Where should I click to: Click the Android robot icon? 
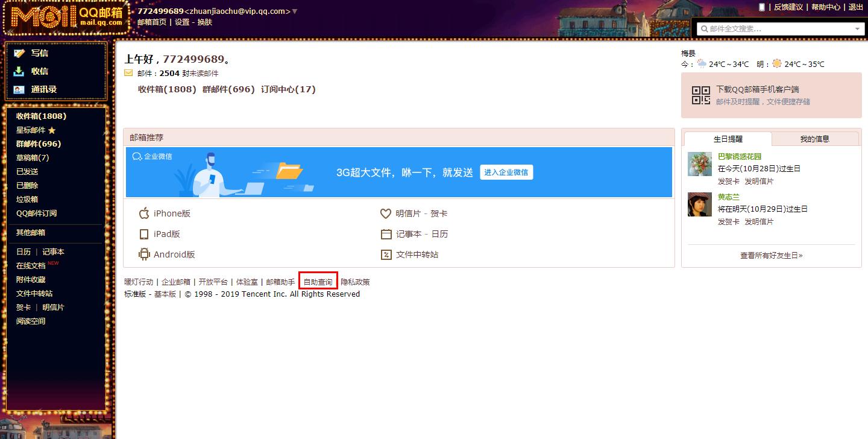[x=144, y=254]
